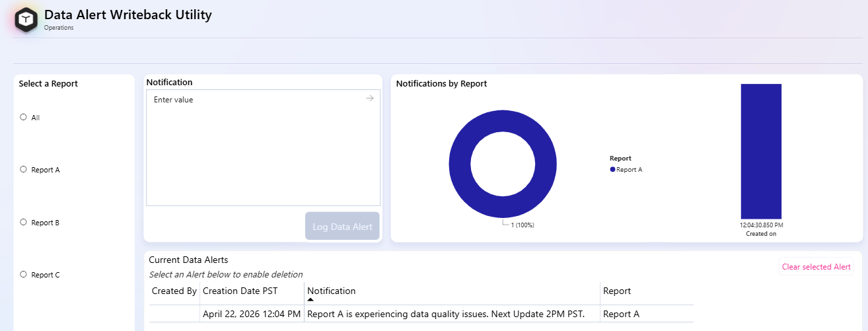Click the Log Data Alert button
The width and height of the screenshot is (868, 331).
point(342,226)
